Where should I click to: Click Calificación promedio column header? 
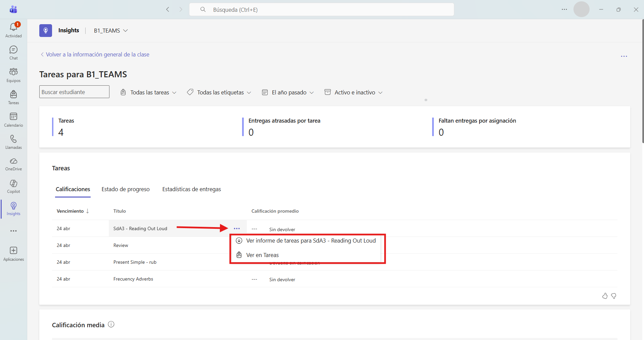pyautogui.click(x=275, y=211)
